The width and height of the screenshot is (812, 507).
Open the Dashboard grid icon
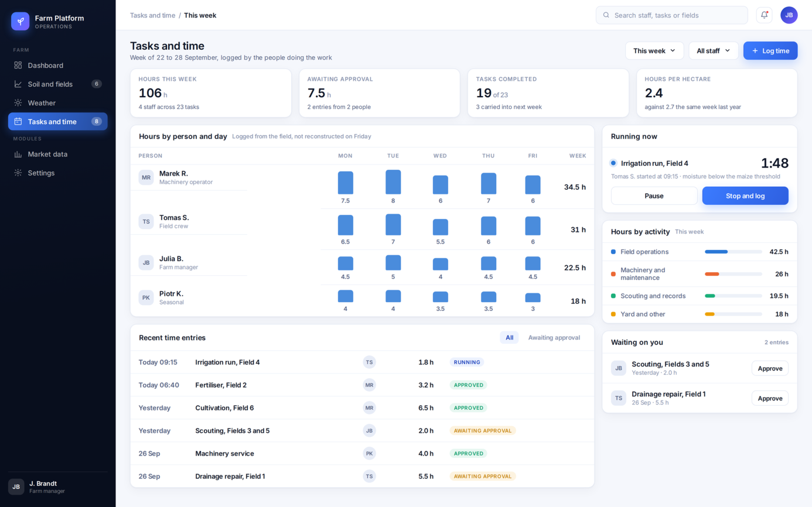pos(18,65)
